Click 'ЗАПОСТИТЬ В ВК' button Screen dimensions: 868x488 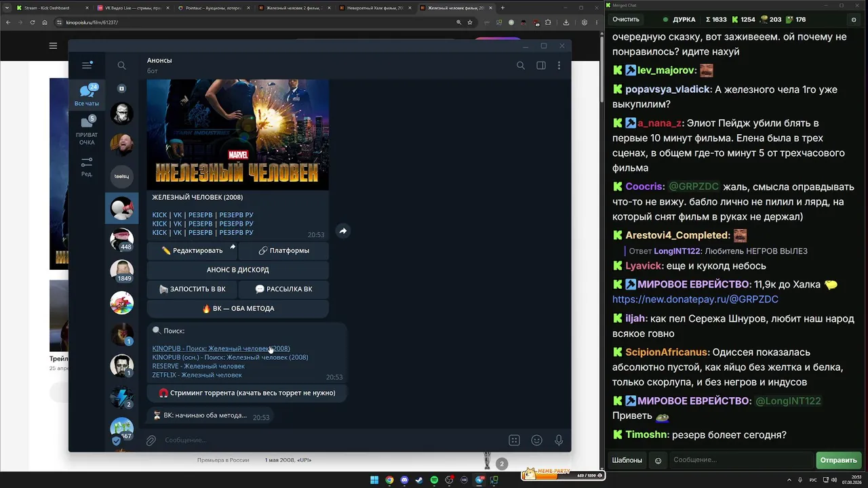[x=192, y=289]
